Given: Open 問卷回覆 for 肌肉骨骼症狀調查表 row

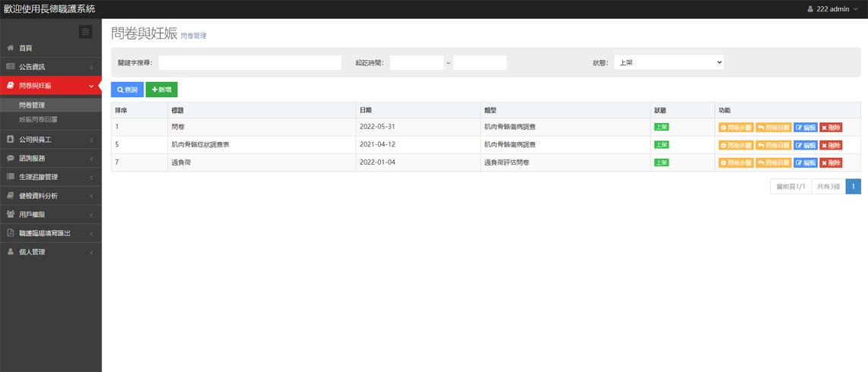Looking at the screenshot, I should (774, 145).
